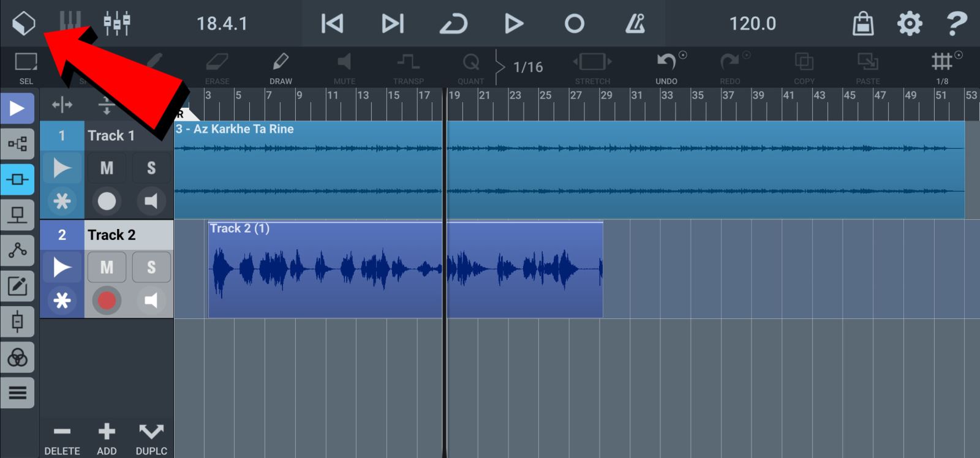Open the setup gear icon
Image resolution: width=980 pixels, height=458 pixels.
click(x=910, y=23)
